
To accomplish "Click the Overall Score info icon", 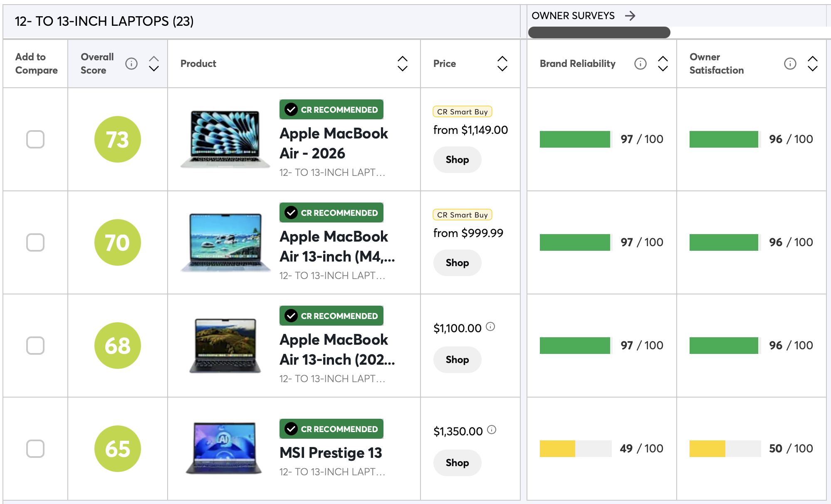I will click(x=131, y=64).
